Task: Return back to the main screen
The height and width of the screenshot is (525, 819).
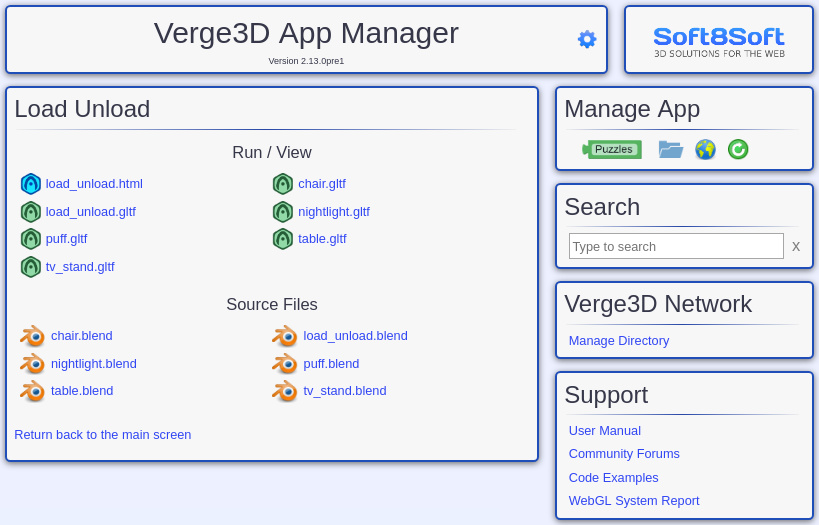Action: [102, 435]
